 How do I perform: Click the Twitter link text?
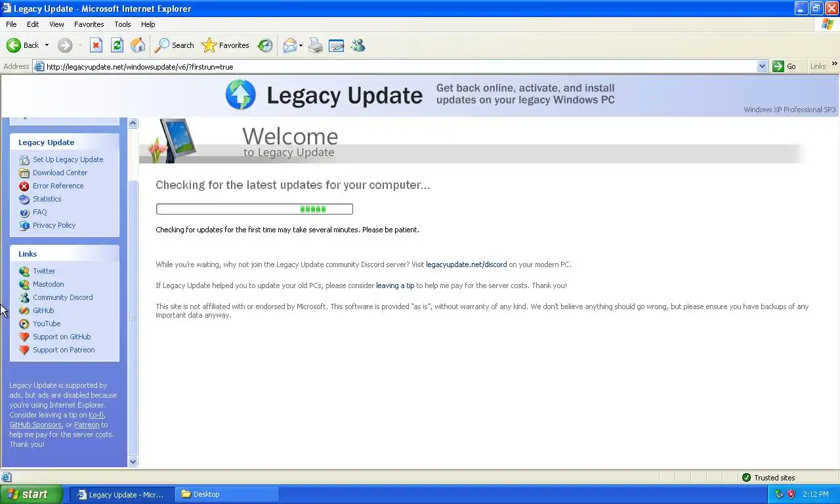click(x=44, y=271)
